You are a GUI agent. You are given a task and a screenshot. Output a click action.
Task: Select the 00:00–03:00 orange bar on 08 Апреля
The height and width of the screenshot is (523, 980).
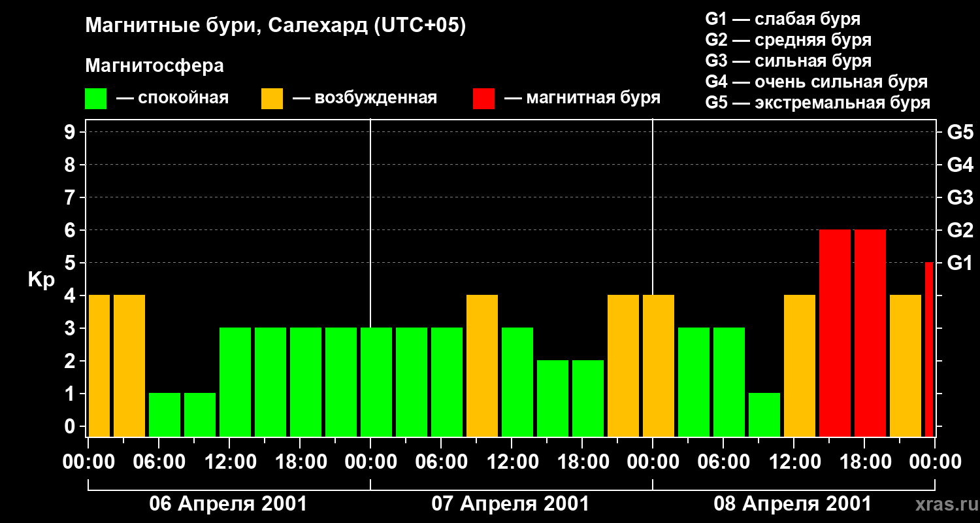tap(659, 366)
